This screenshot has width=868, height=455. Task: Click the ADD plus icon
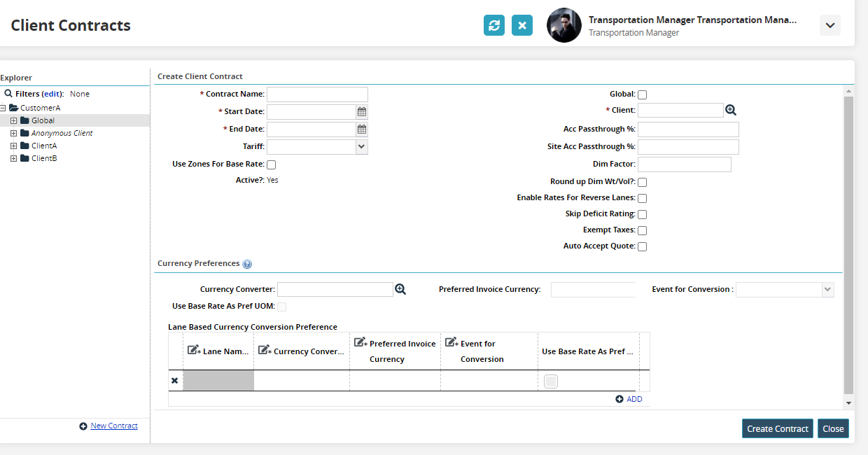tap(619, 399)
